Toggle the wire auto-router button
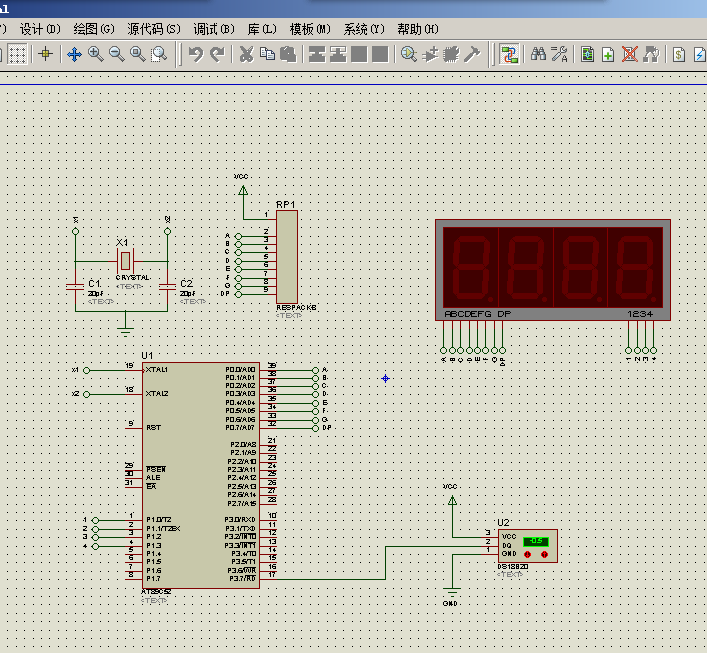 tap(510, 55)
